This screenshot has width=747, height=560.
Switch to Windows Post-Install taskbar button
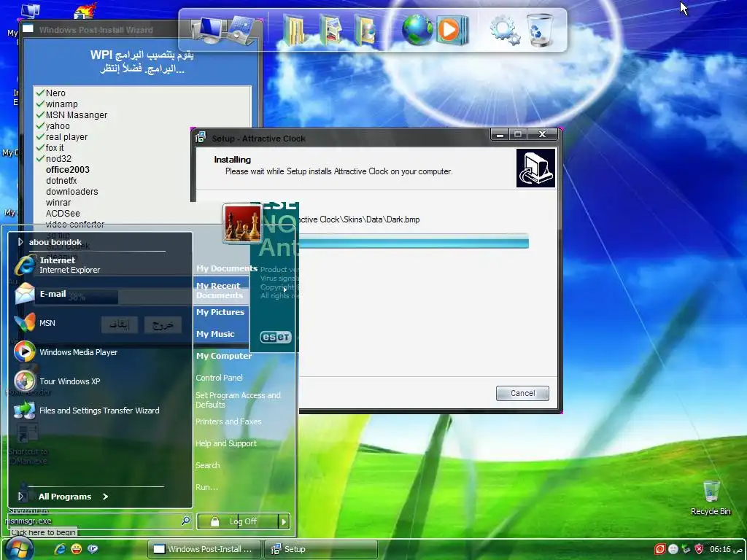click(x=204, y=549)
